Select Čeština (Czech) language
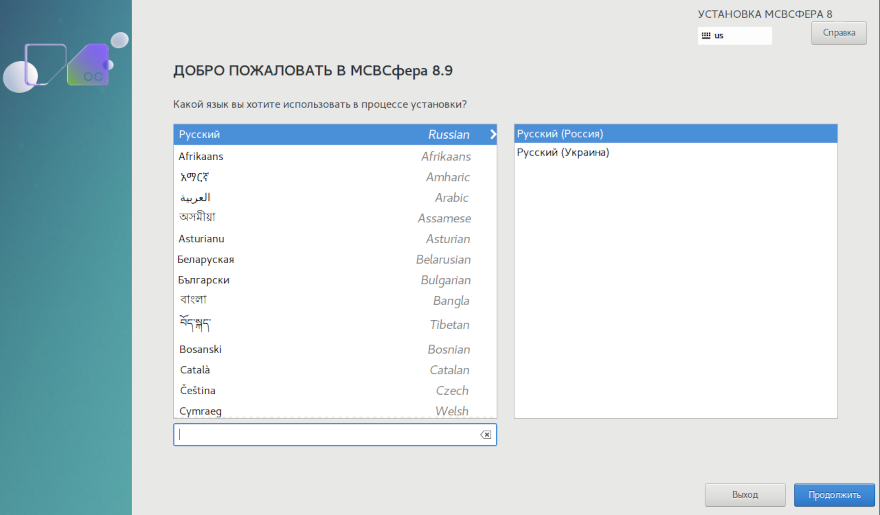Screen dimensions: 880x515 [x=334, y=390]
